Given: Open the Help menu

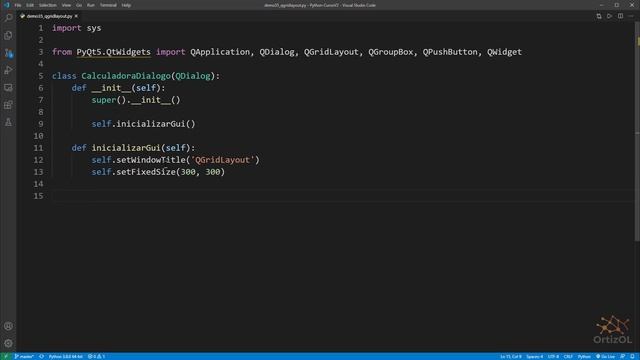Looking at the screenshot, I should 126,5.
